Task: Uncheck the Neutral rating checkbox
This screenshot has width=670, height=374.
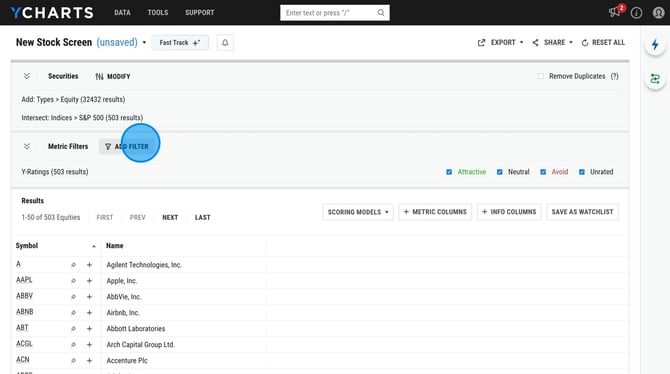Action: 500,172
